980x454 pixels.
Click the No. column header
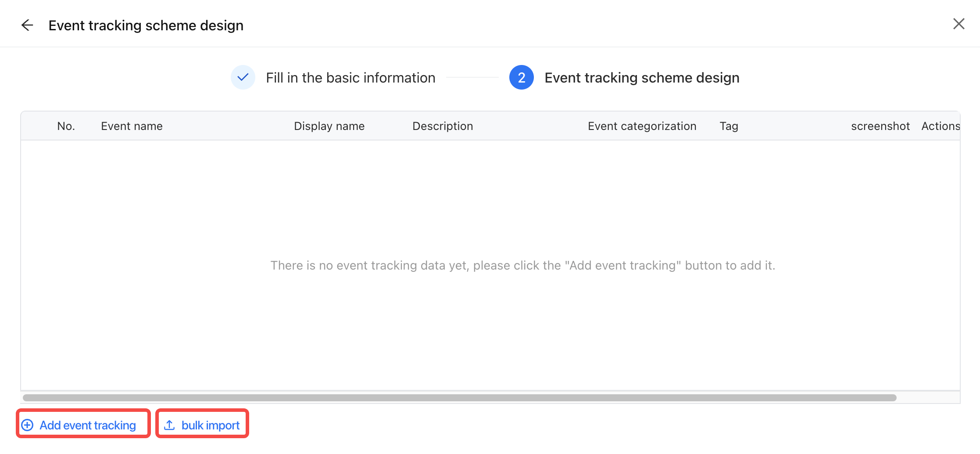(66, 126)
